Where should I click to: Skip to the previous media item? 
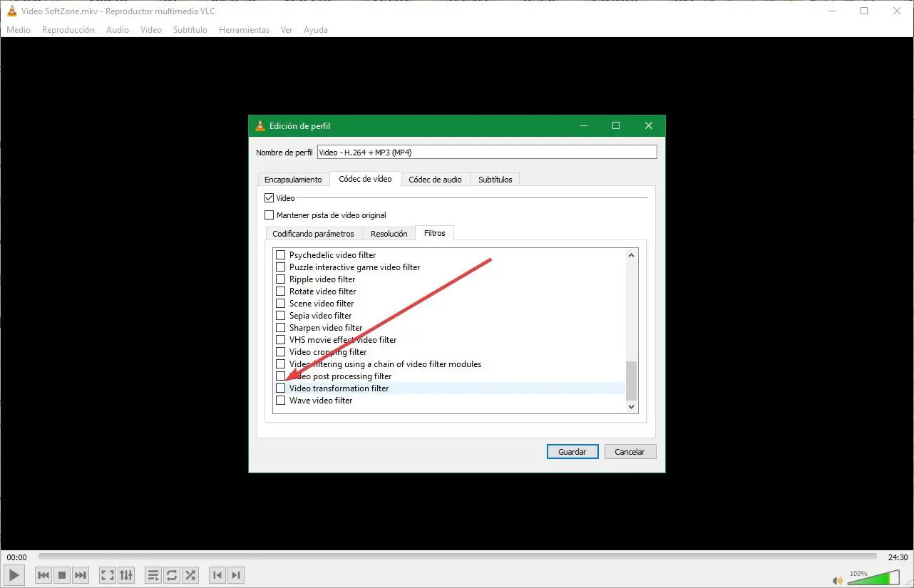(43, 575)
